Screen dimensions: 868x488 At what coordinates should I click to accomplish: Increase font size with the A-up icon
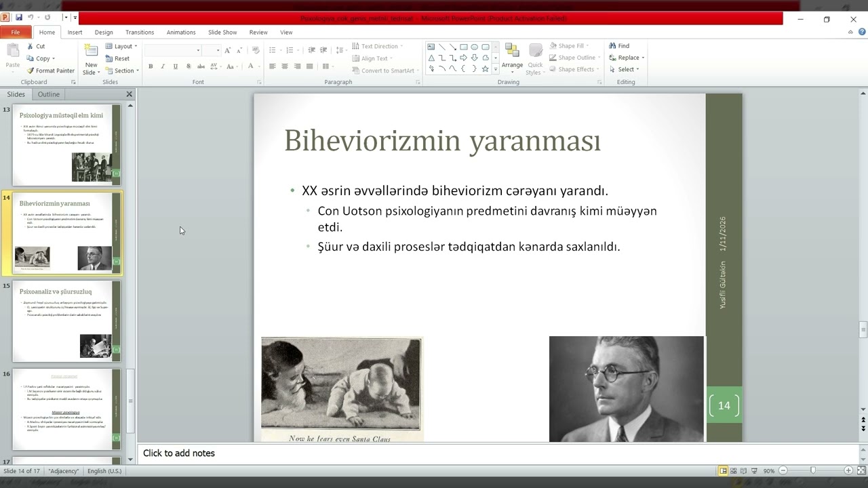tap(228, 50)
